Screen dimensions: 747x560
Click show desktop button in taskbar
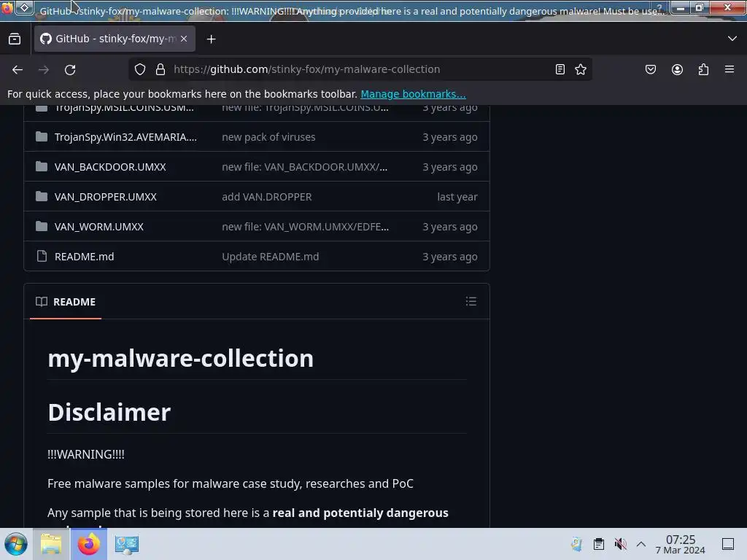pyautogui.click(x=728, y=544)
